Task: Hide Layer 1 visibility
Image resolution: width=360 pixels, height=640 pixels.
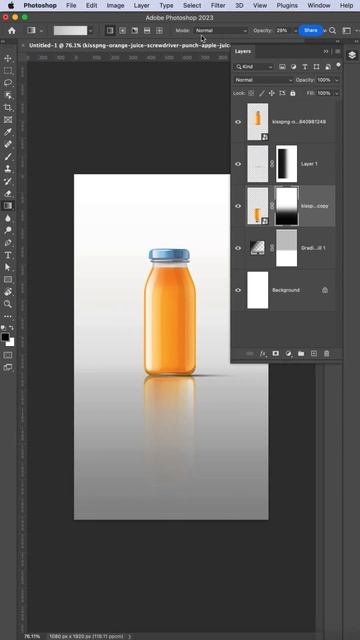Action: point(238,164)
